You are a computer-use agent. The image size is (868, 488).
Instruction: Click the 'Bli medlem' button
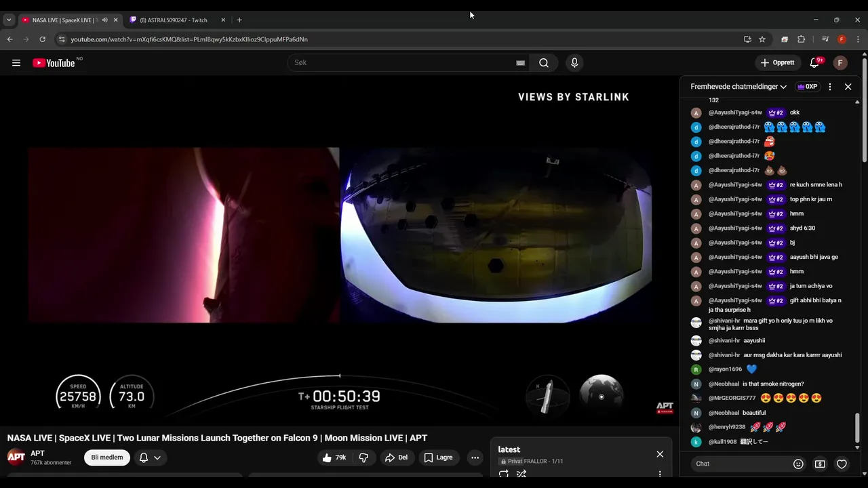pos(107,457)
